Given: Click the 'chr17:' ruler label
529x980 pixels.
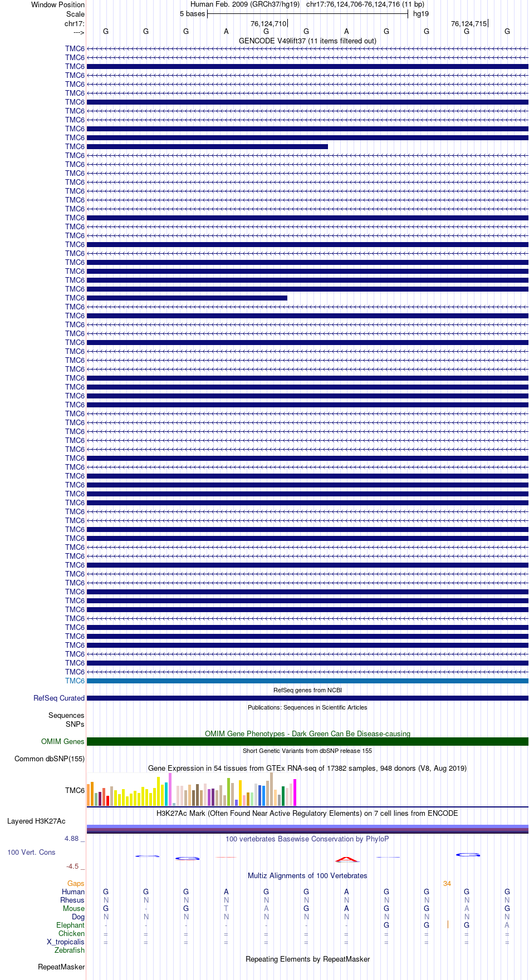Looking at the screenshot, I should (x=75, y=24).
